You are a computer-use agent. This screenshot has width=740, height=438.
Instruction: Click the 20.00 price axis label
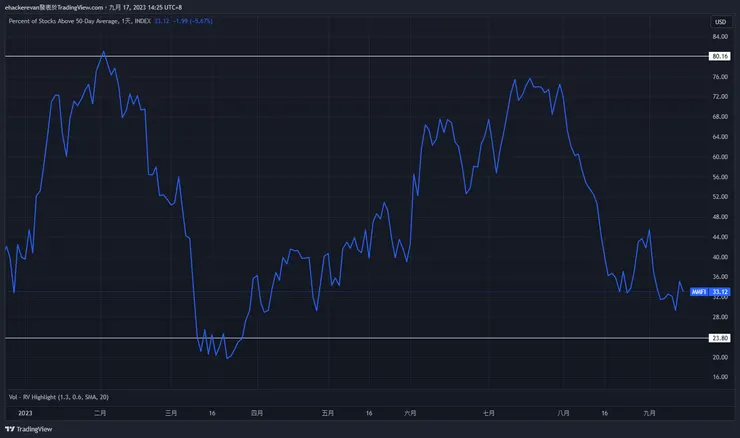click(x=720, y=357)
